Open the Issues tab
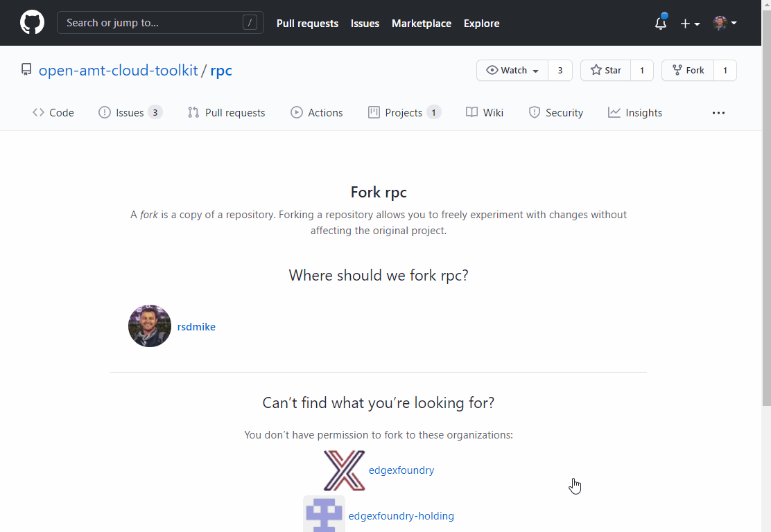 click(130, 113)
